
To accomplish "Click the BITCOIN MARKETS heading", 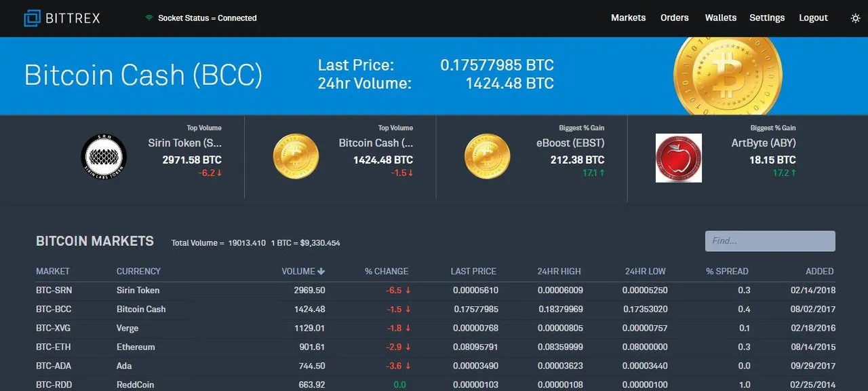I will (95, 241).
